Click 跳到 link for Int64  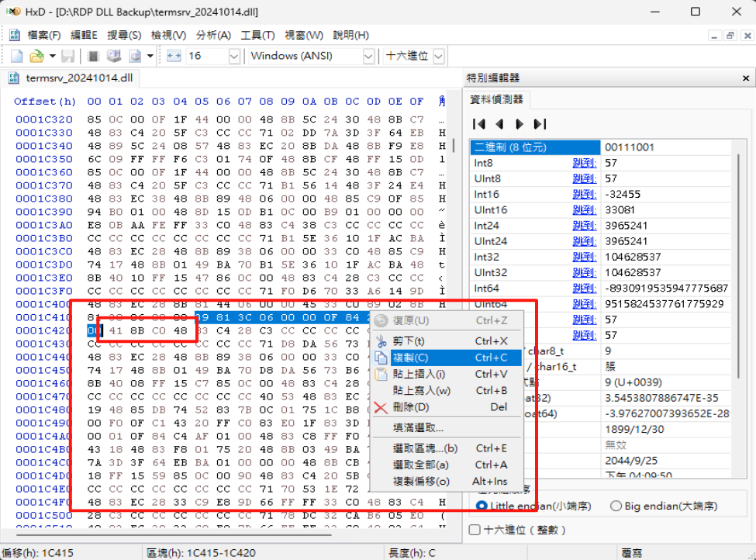[x=584, y=289]
